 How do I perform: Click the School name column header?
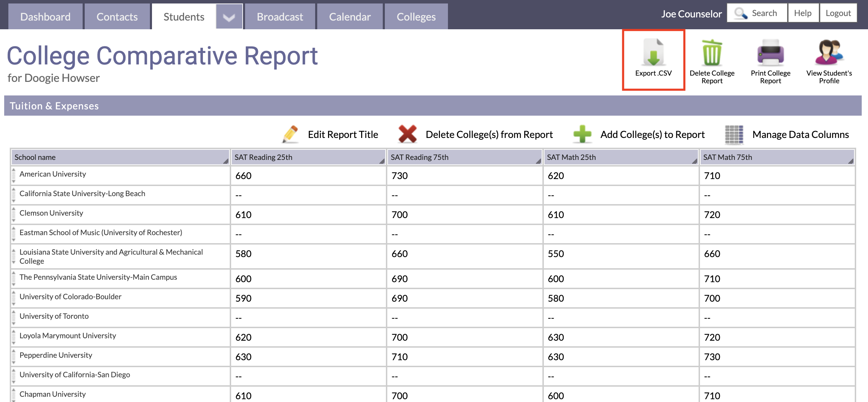tap(120, 157)
